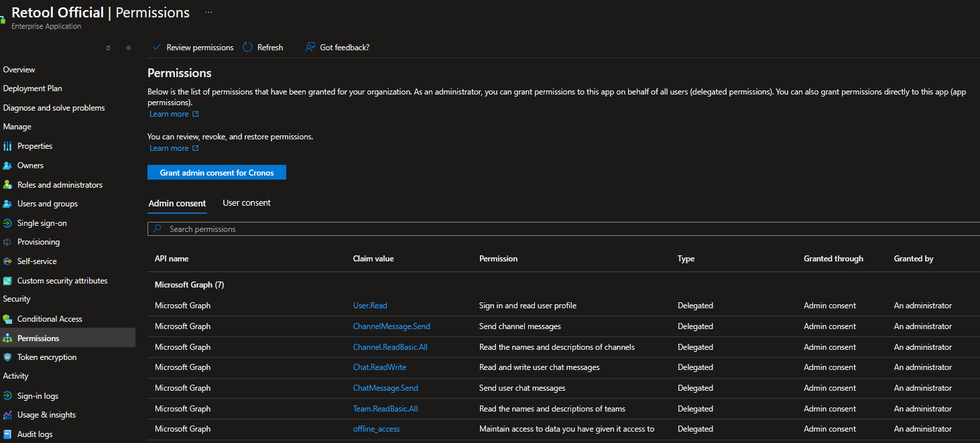980x443 pixels.
Task: Switch to the User consent tab
Action: (247, 203)
